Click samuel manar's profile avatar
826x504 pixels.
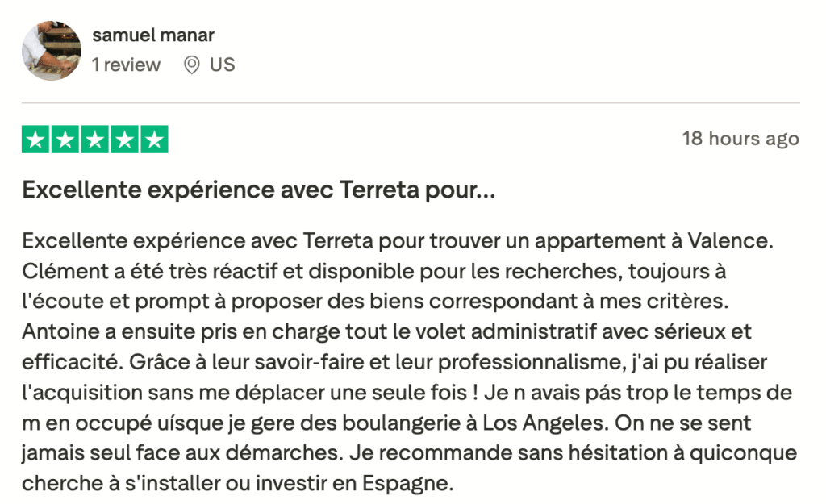click(51, 50)
